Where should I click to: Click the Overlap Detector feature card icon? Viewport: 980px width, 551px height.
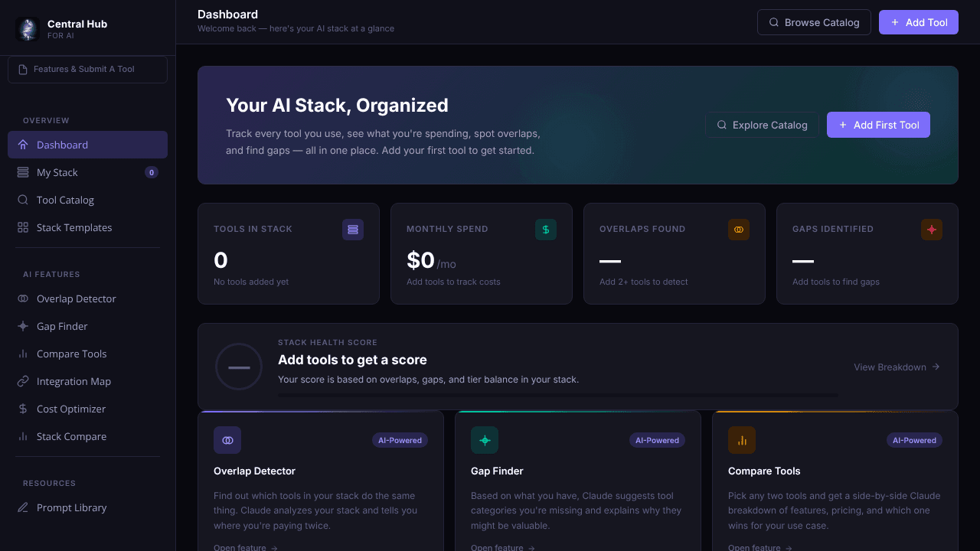coord(227,440)
